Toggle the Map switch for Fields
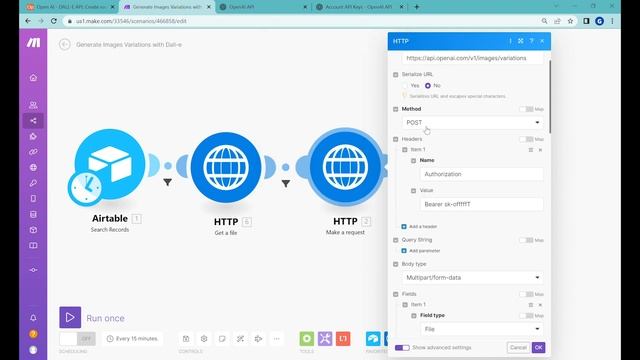The width and height of the screenshot is (640, 360). pos(526,294)
